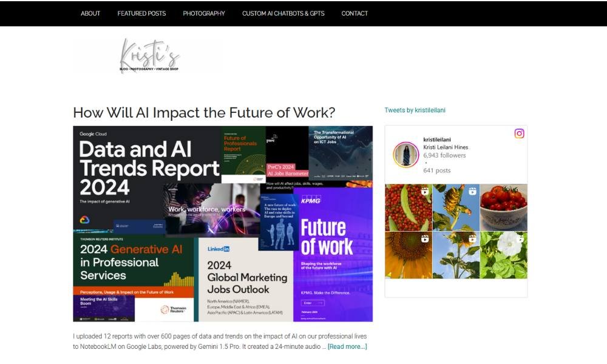Click the AI reports collage featured image
The width and height of the screenshot is (607, 364).
223,223
